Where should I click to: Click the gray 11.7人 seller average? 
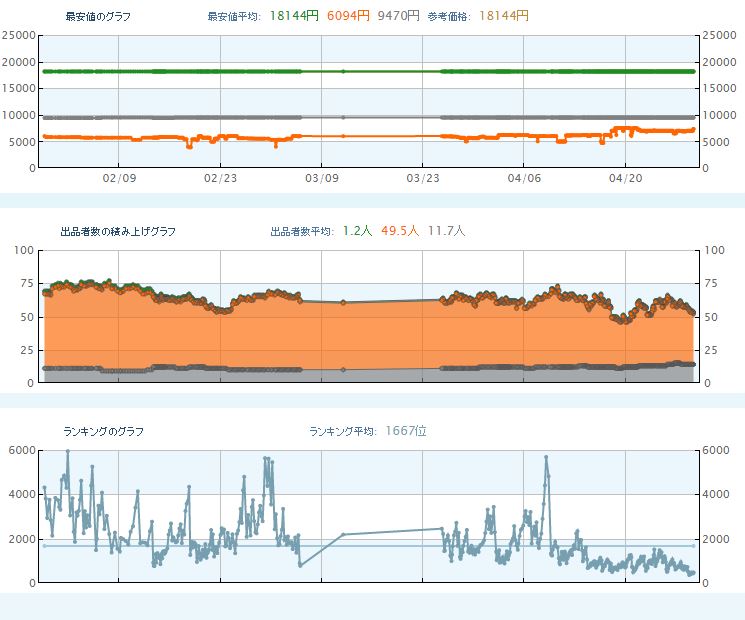(446, 231)
